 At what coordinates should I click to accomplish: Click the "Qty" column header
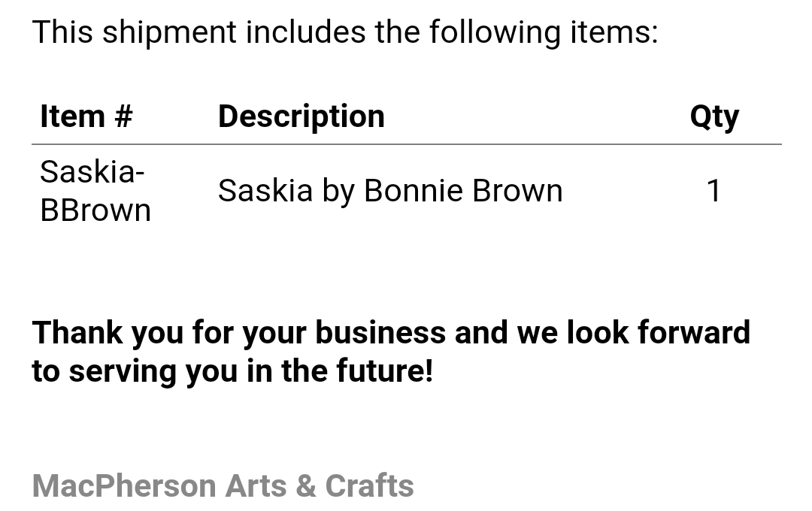pos(714,117)
